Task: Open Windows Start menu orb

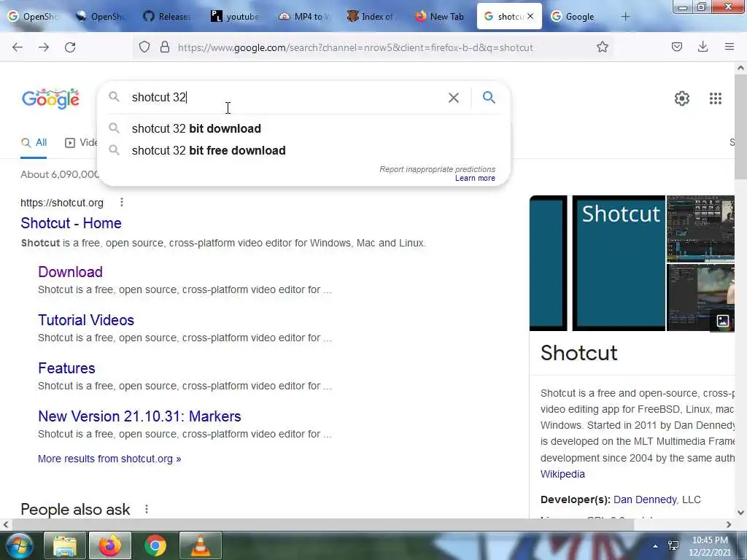Action: (19, 545)
